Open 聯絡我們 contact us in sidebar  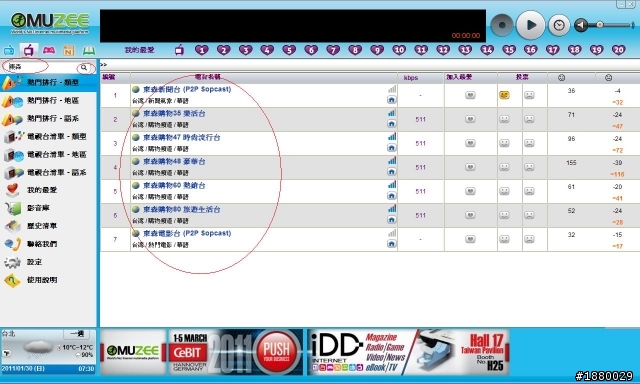coord(48,244)
